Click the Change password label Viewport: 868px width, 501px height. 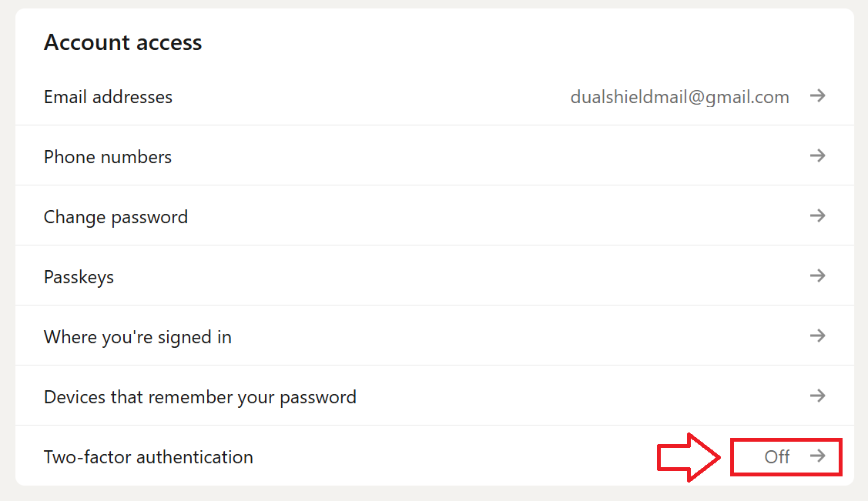tap(116, 217)
